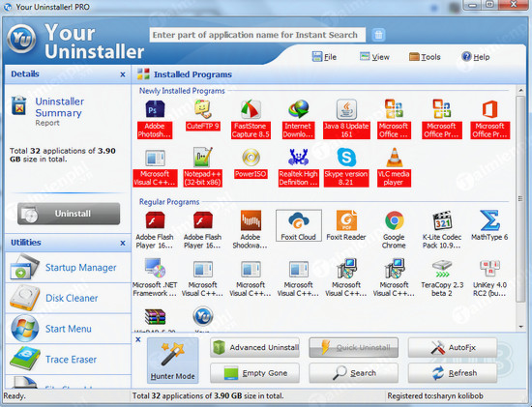532x407 pixels.
Task: Open the Uninstaller Summary Report icon
Action: 18,105
